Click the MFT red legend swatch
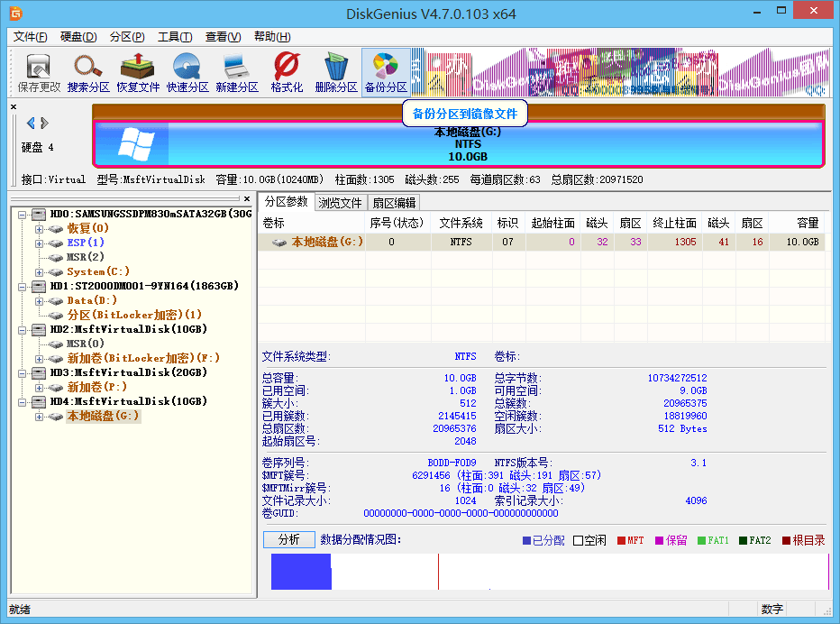The height and width of the screenshot is (624, 840). click(x=621, y=541)
